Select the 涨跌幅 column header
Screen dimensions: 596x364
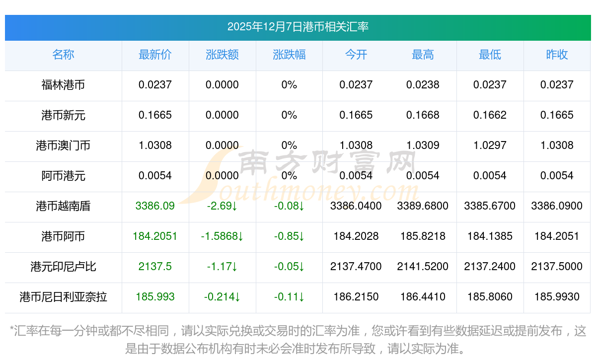click(x=289, y=55)
